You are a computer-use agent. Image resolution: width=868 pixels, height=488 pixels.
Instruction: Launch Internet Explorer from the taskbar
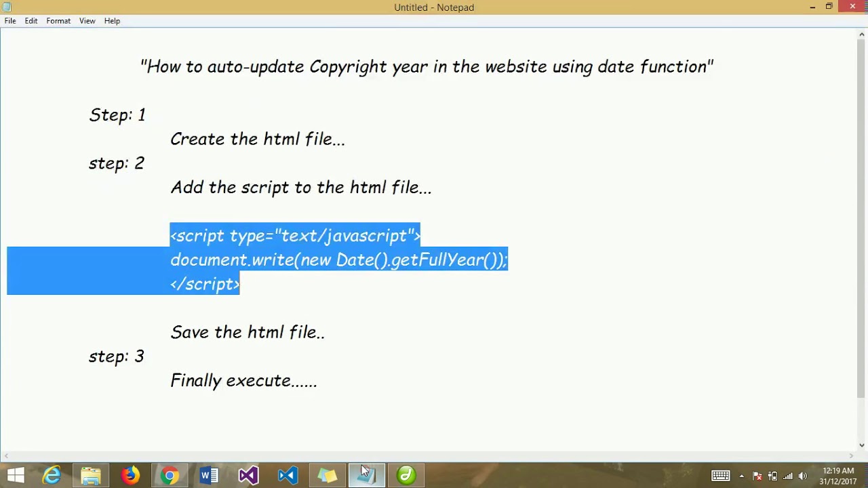point(52,476)
